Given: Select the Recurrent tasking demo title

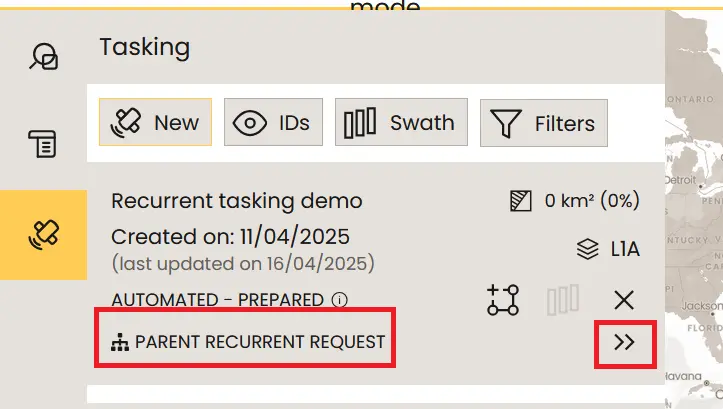Looking at the screenshot, I should point(236,200).
